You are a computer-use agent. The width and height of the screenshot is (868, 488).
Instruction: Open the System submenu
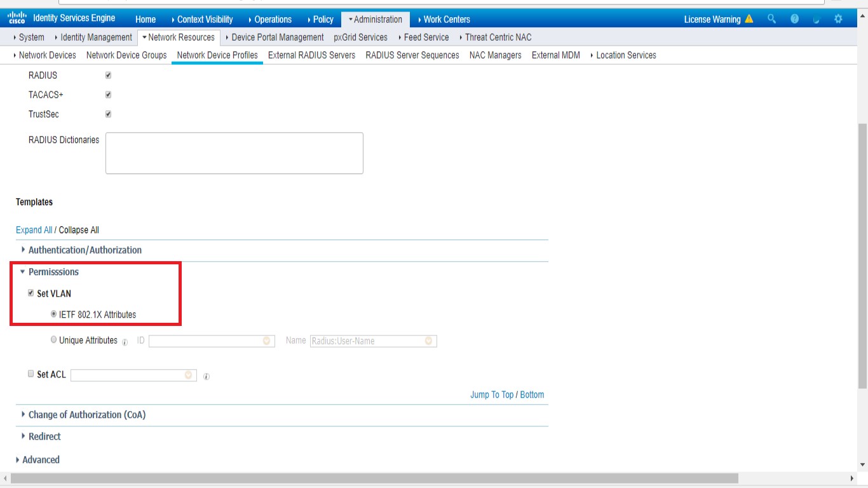(29, 37)
